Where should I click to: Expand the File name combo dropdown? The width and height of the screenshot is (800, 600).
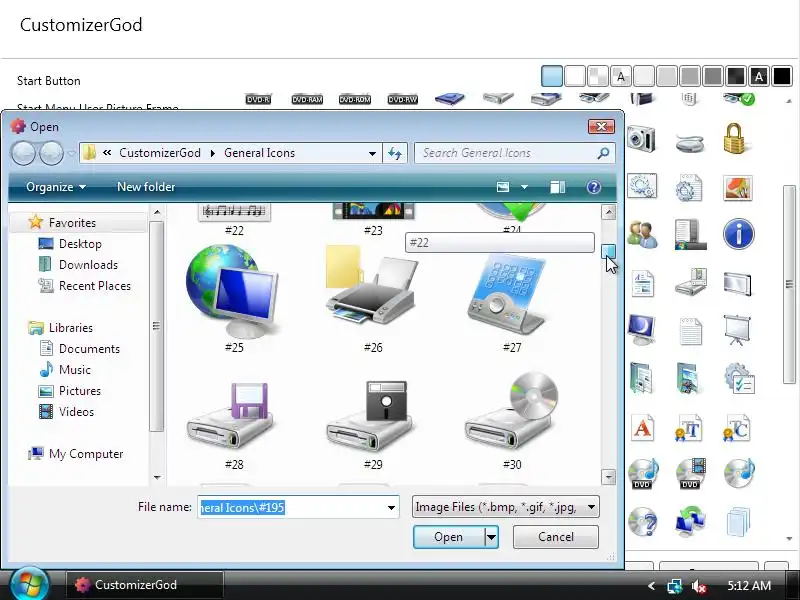391,508
